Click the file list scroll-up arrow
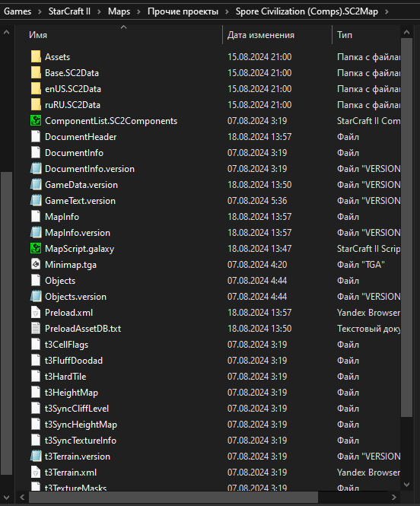This screenshot has width=420, height=506. (x=407, y=32)
